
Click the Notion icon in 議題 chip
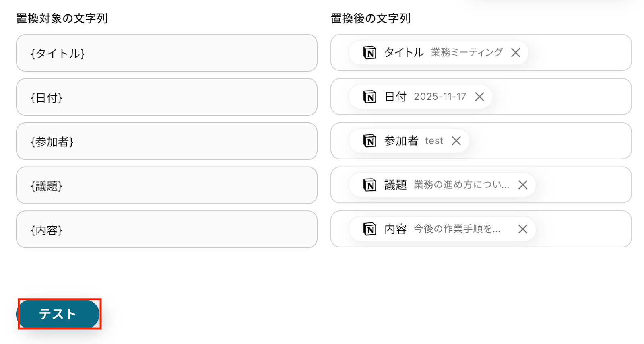point(369,185)
